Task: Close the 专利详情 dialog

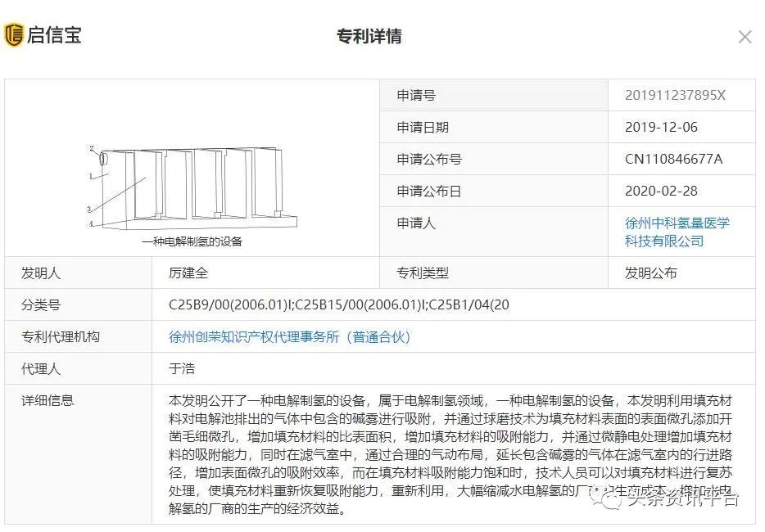Action: pyautogui.click(x=745, y=36)
